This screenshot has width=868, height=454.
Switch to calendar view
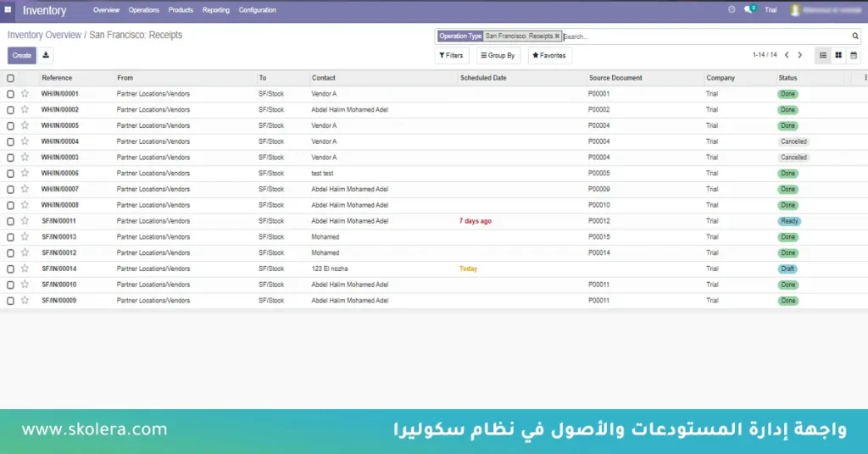coord(854,55)
